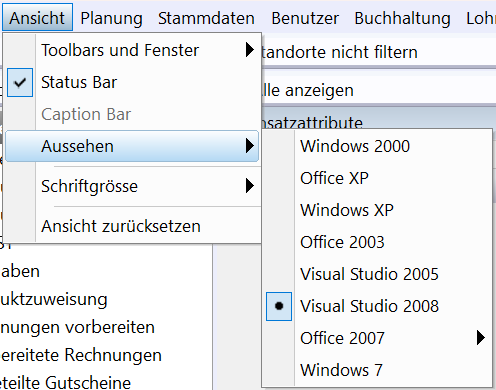The image size is (496, 390).
Task: Select Status Bar menu entry
Action: point(132,82)
